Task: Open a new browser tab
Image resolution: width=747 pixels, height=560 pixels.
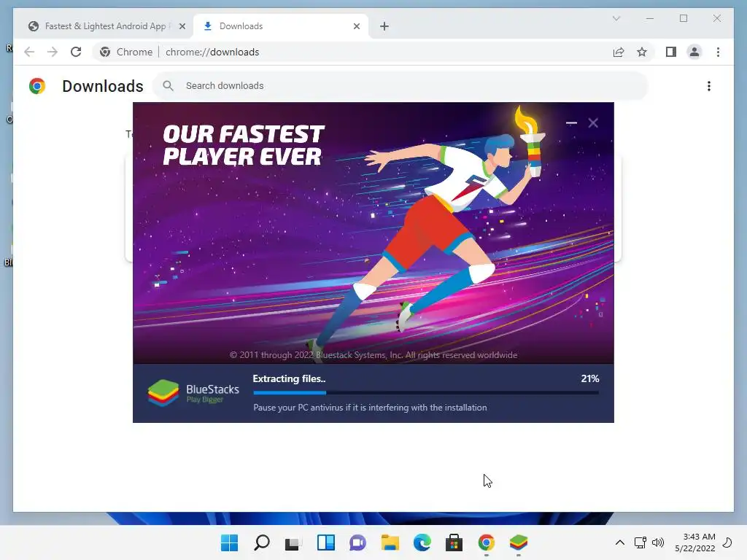Action: coord(384,26)
